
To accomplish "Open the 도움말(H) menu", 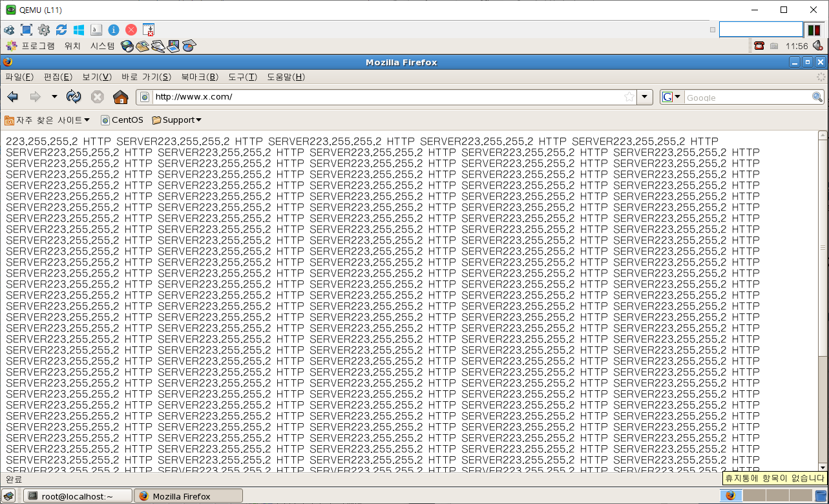I will click(x=286, y=77).
